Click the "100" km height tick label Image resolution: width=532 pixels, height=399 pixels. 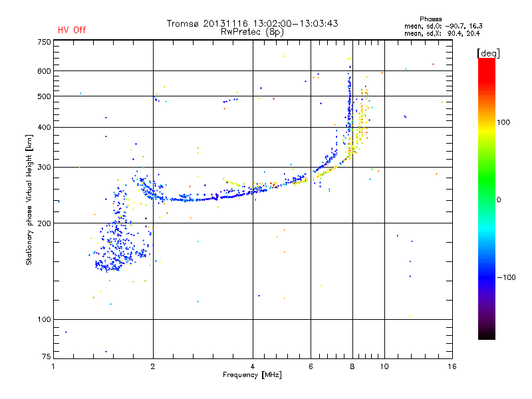point(44,319)
